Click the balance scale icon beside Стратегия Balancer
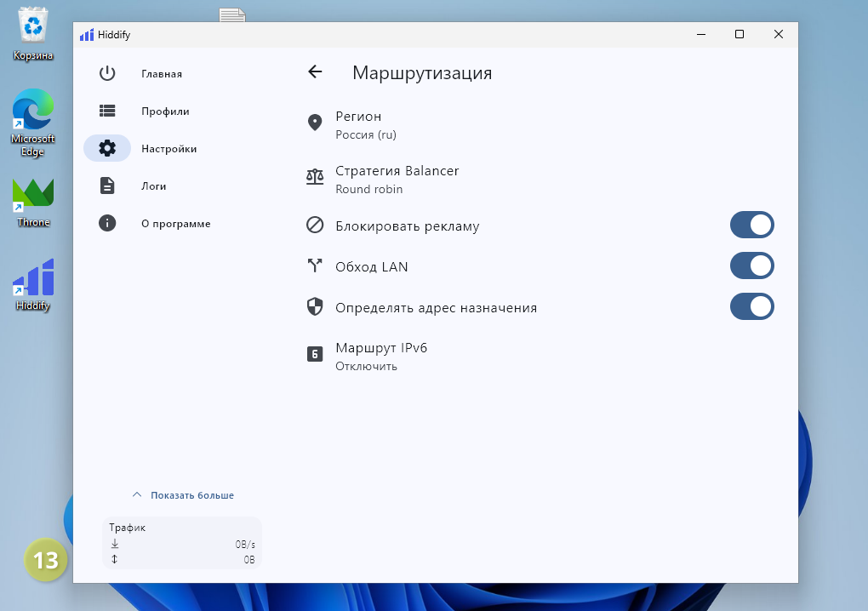The image size is (868, 611). point(315,176)
